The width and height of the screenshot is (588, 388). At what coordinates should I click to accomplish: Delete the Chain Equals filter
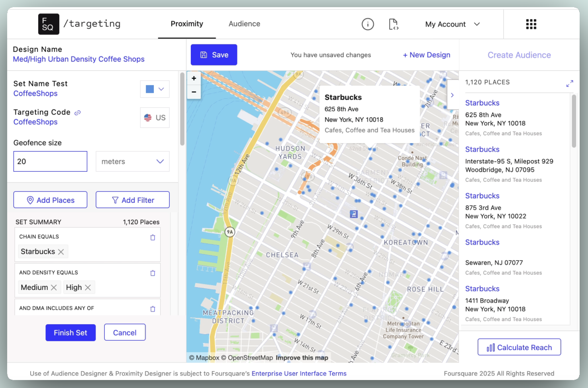coord(153,237)
